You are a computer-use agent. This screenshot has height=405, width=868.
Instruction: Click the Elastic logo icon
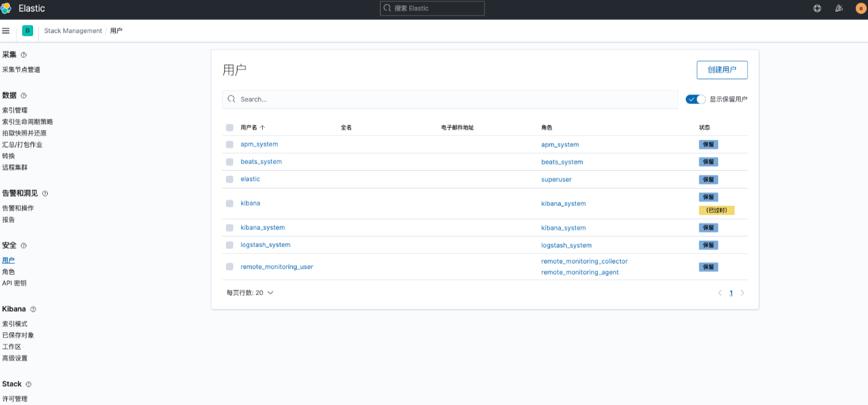[6, 9]
